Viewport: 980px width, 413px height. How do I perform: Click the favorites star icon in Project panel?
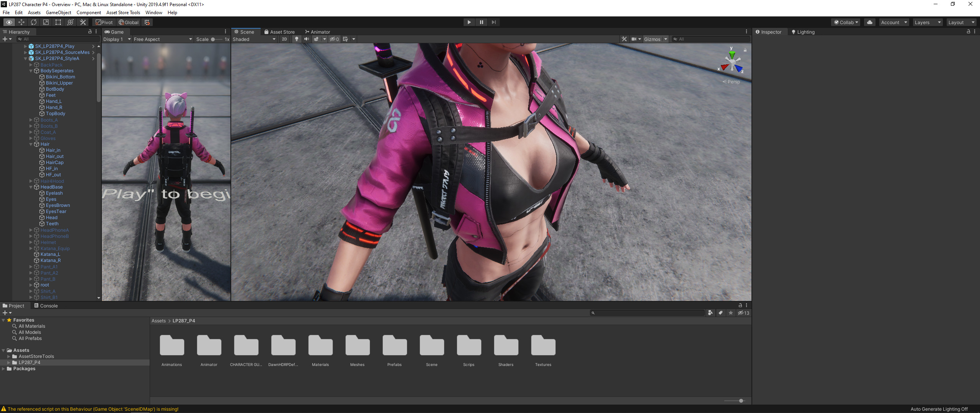click(731, 313)
